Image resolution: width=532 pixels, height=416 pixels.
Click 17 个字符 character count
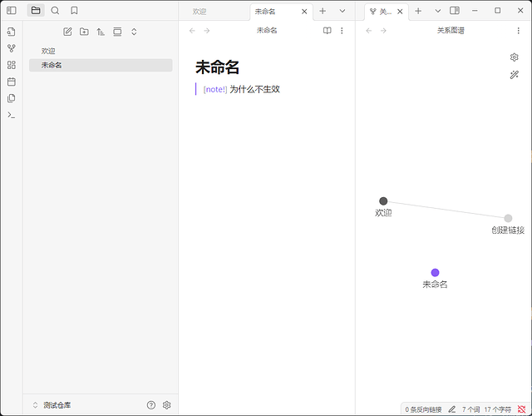(x=497, y=409)
